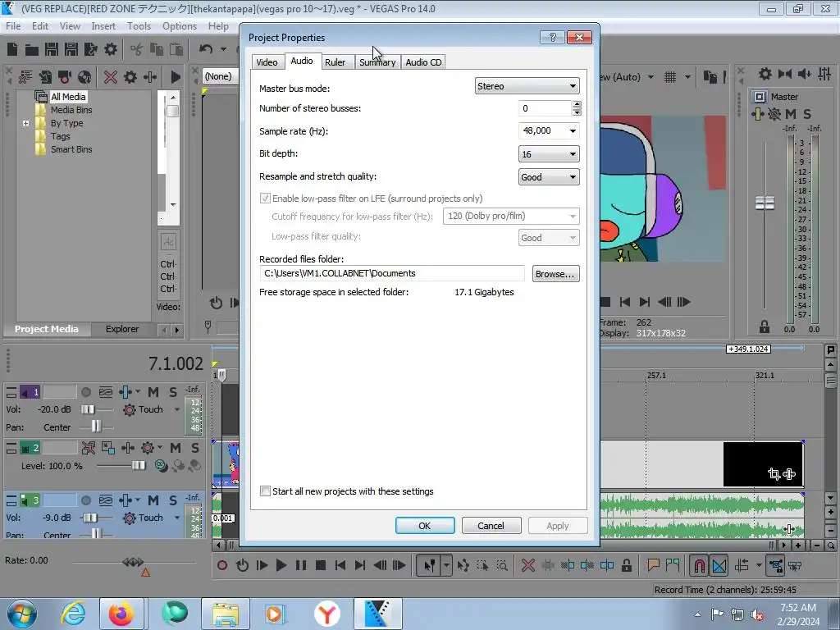The height and width of the screenshot is (630, 840).
Task: Select the Normal Edit tool
Action: 430,565
